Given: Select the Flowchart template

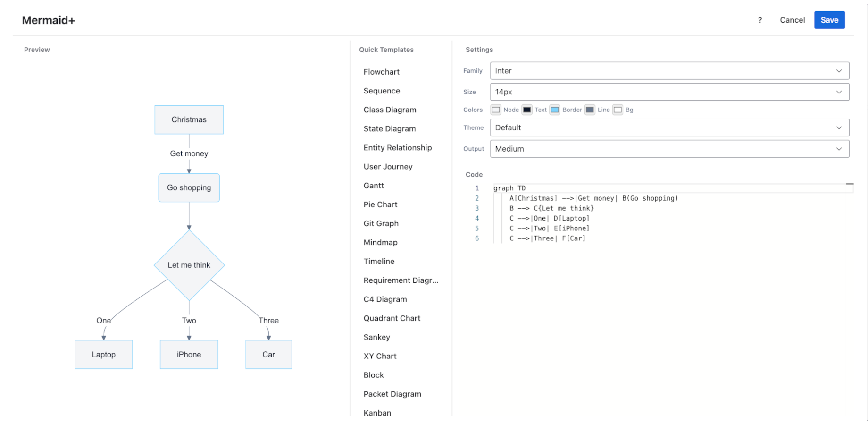Looking at the screenshot, I should point(382,72).
